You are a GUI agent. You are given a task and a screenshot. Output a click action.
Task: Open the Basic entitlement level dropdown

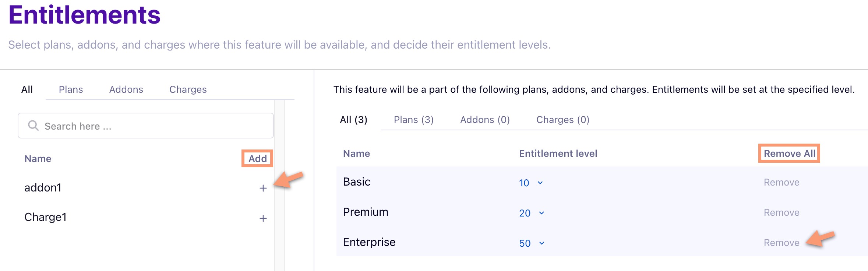(x=531, y=183)
